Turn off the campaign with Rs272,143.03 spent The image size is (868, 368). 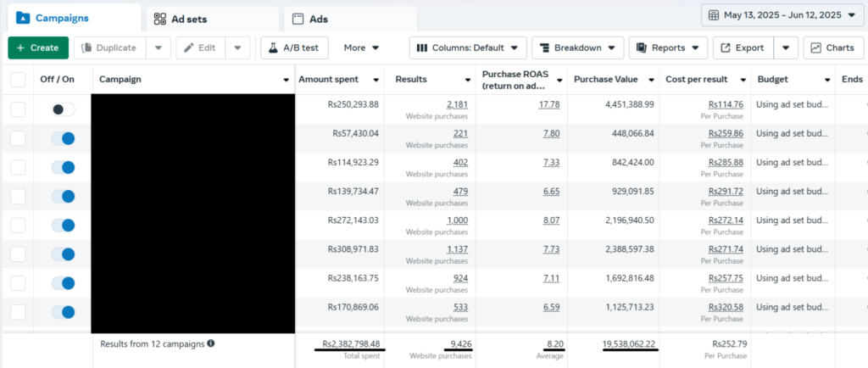tap(63, 226)
